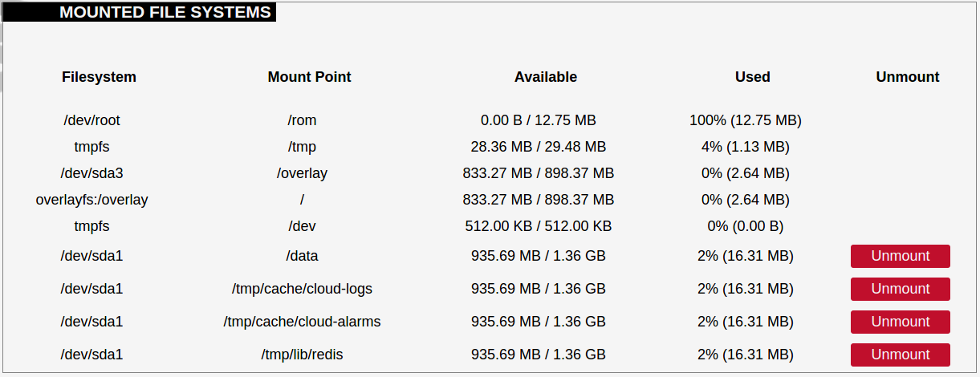
Task: Click the Available column header
Action: (546, 77)
